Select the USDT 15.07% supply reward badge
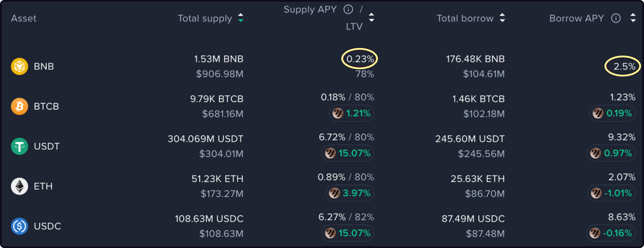Screen dimensions: 644x248 click(x=349, y=153)
